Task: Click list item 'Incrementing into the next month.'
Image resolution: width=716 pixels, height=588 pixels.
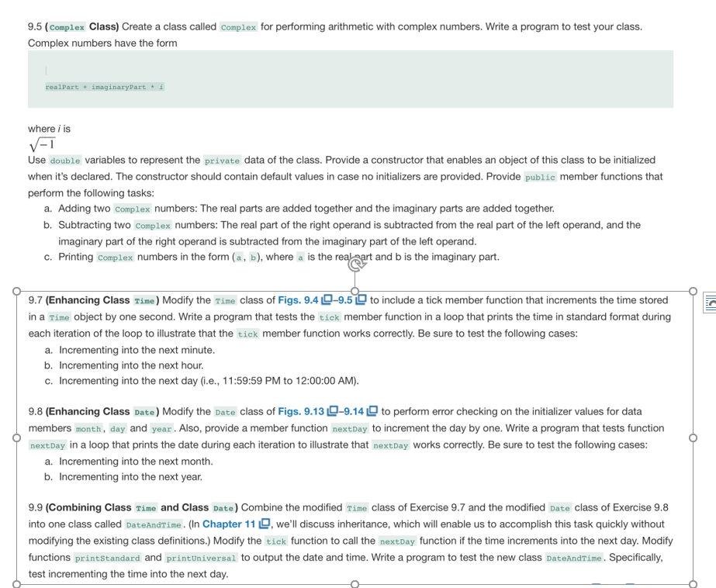Action: click(136, 462)
